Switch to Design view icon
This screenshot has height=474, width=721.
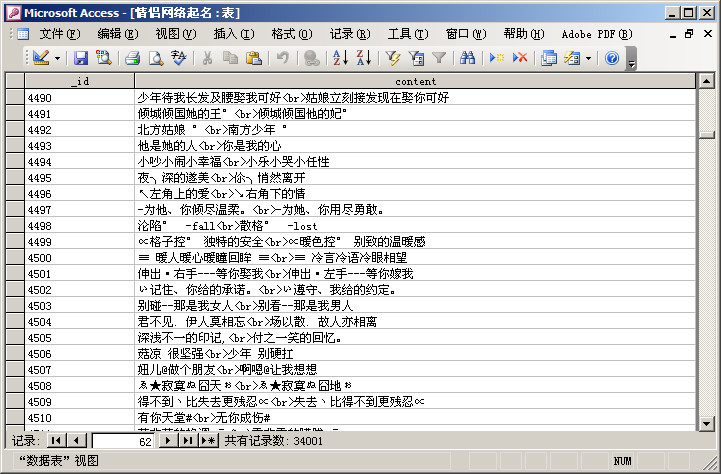click(x=41, y=58)
